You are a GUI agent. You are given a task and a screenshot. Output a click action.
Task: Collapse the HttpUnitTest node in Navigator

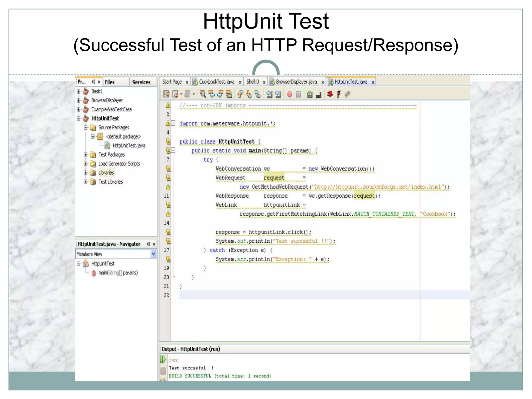(x=79, y=264)
